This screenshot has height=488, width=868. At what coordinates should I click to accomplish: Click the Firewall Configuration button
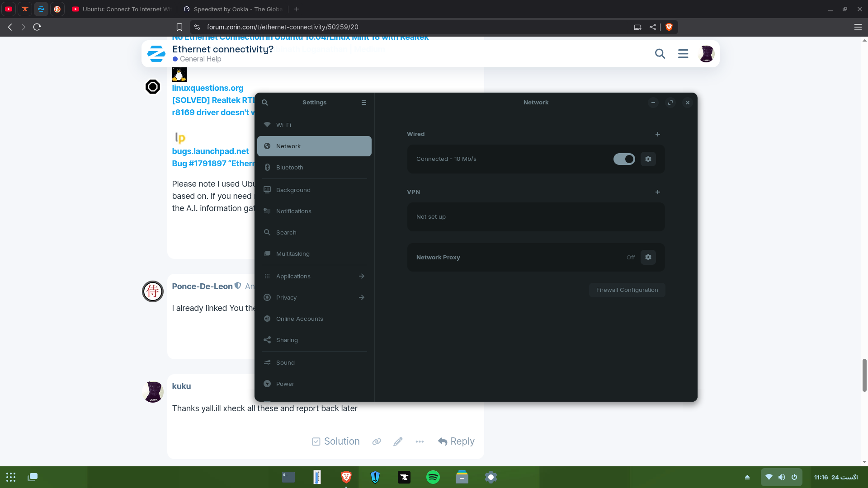627,290
